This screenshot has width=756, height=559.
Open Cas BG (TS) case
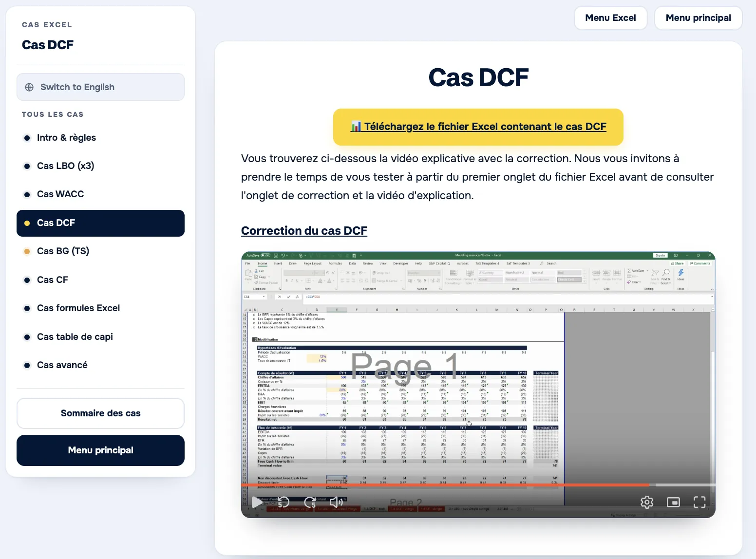point(100,251)
